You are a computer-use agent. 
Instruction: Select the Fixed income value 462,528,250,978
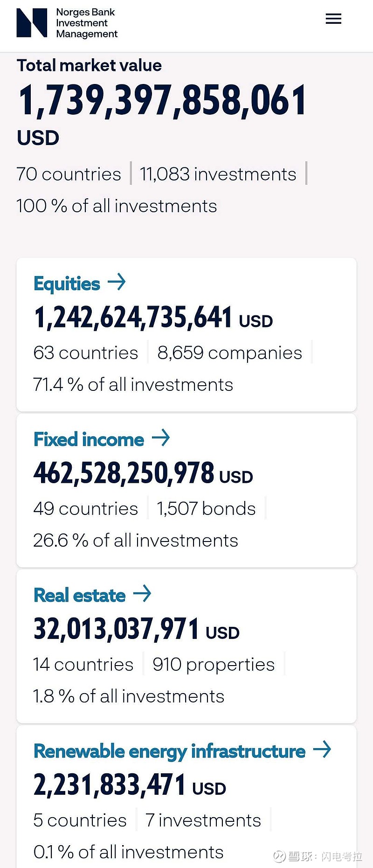point(124,473)
